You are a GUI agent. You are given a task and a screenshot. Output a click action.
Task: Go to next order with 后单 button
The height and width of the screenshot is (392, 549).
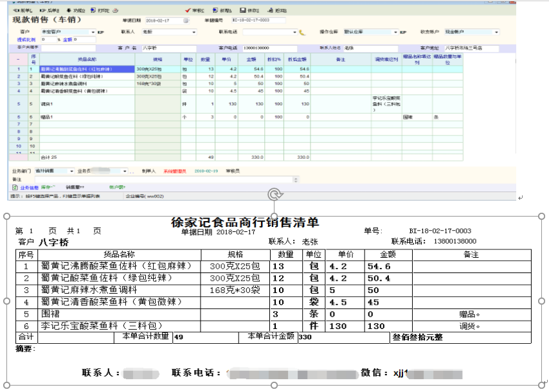click(x=49, y=11)
